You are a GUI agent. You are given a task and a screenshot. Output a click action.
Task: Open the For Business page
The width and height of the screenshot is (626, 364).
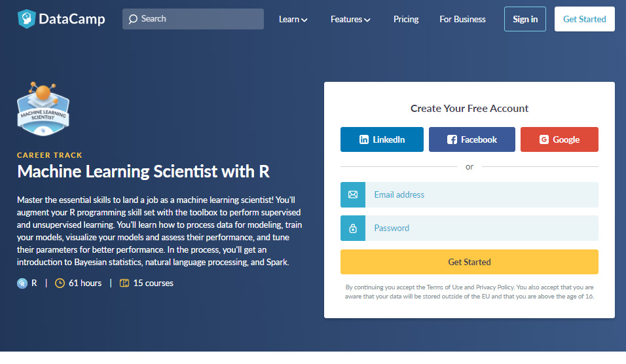(x=462, y=19)
